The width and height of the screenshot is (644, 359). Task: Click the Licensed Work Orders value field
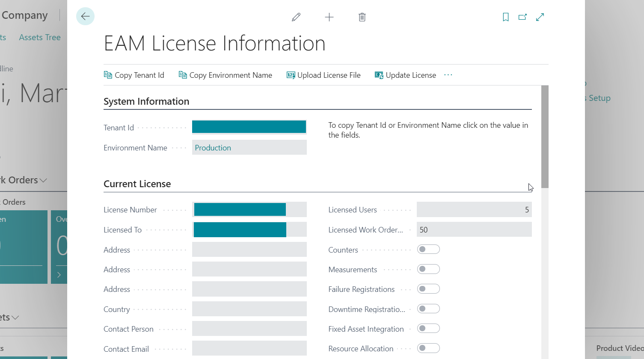[x=474, y=230]
